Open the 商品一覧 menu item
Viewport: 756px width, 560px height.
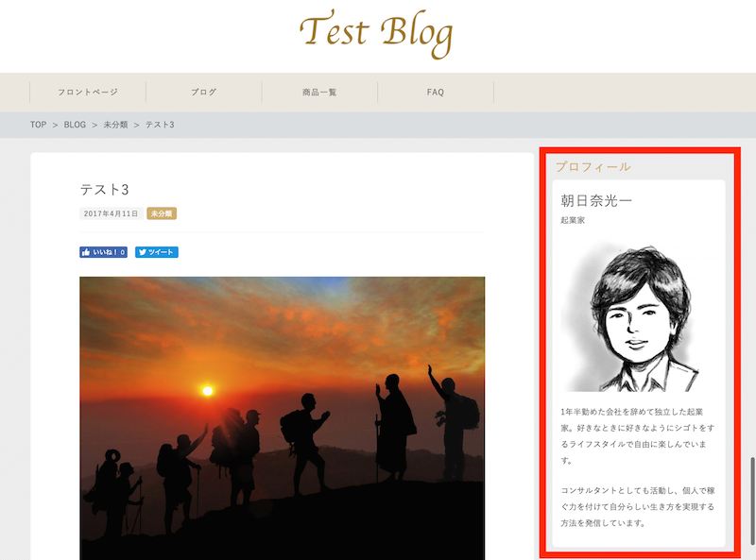point(319,92)
